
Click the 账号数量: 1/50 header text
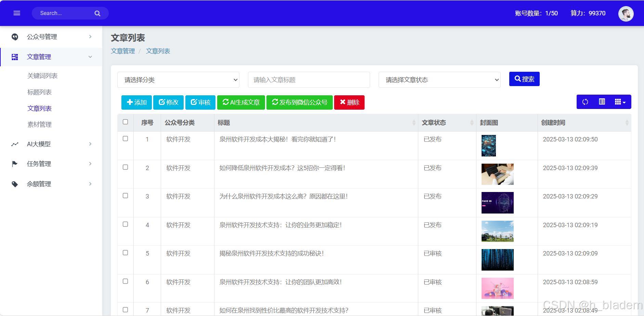pyautogui.click(x=536, y=13)
